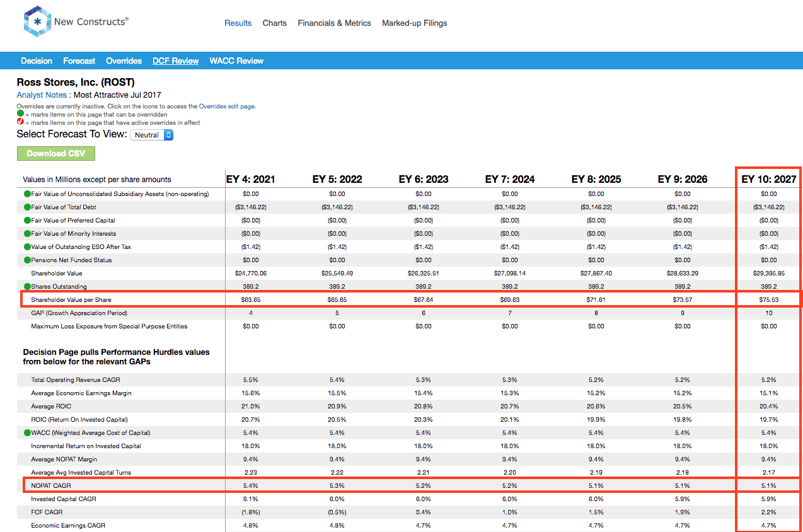Go to WACC Review page
Image resolution: width=803 pixels, height=532 pixels.
click(x=236, y=61)
